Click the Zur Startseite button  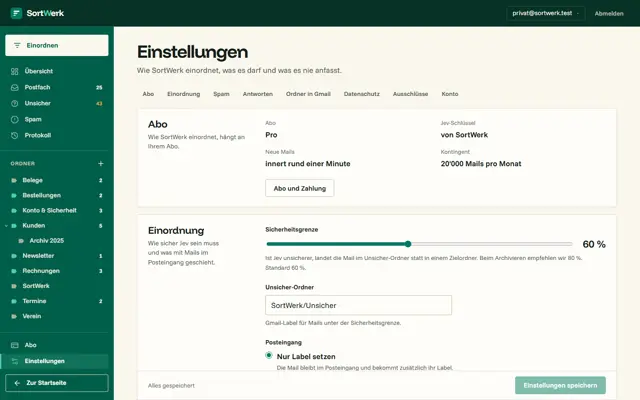57,383
